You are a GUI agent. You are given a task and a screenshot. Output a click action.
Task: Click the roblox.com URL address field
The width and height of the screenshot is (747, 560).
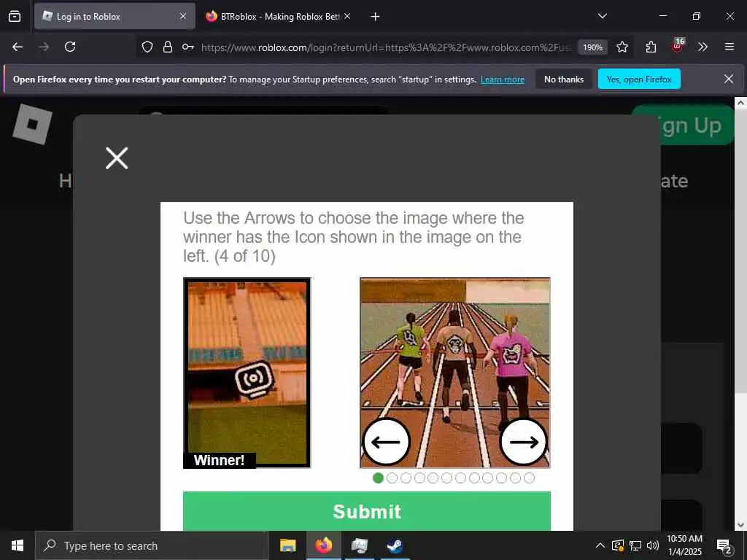pos(386,47)
